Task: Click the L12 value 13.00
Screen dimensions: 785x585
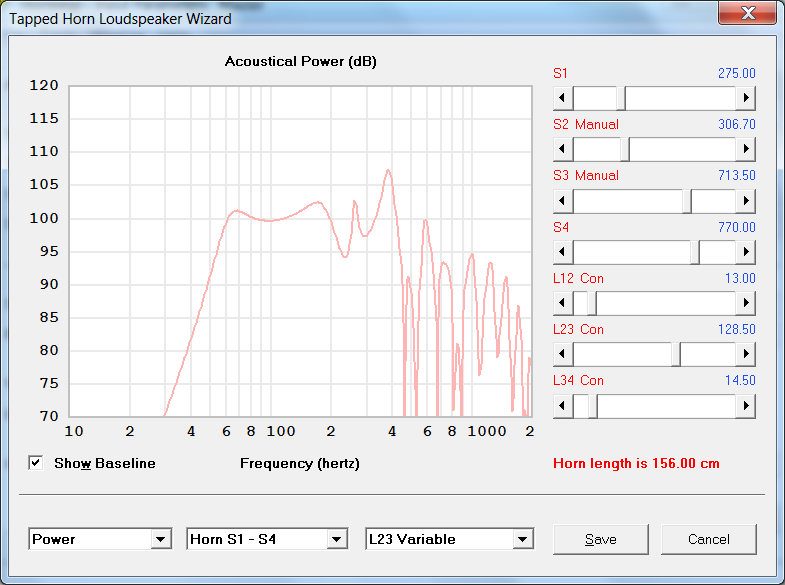Action: pyautogui.click(x=740, y=278)
